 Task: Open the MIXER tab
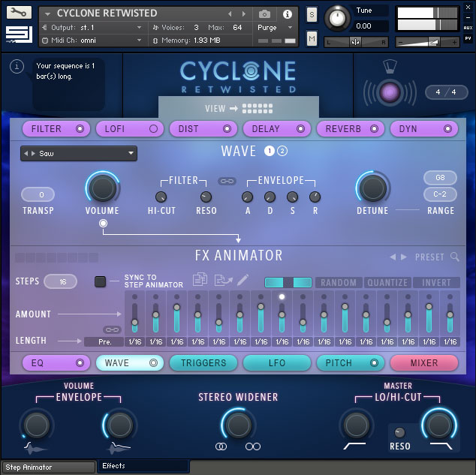[423, 362]
